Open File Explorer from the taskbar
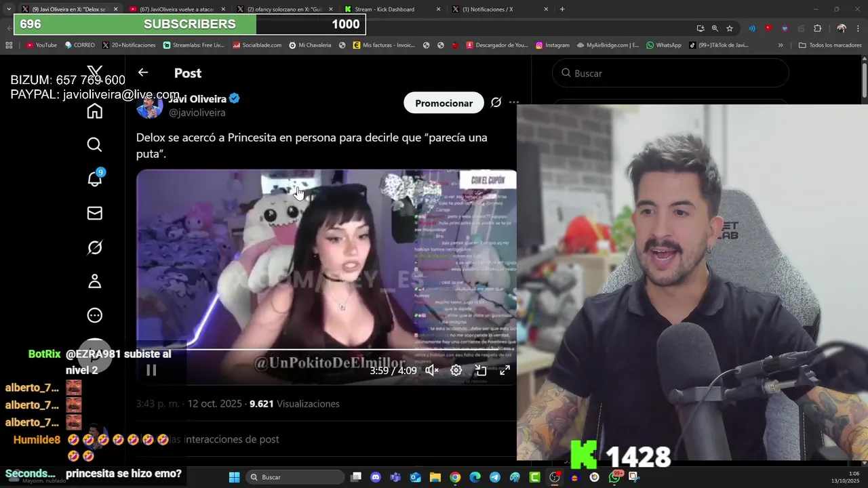 coord(435,477)
